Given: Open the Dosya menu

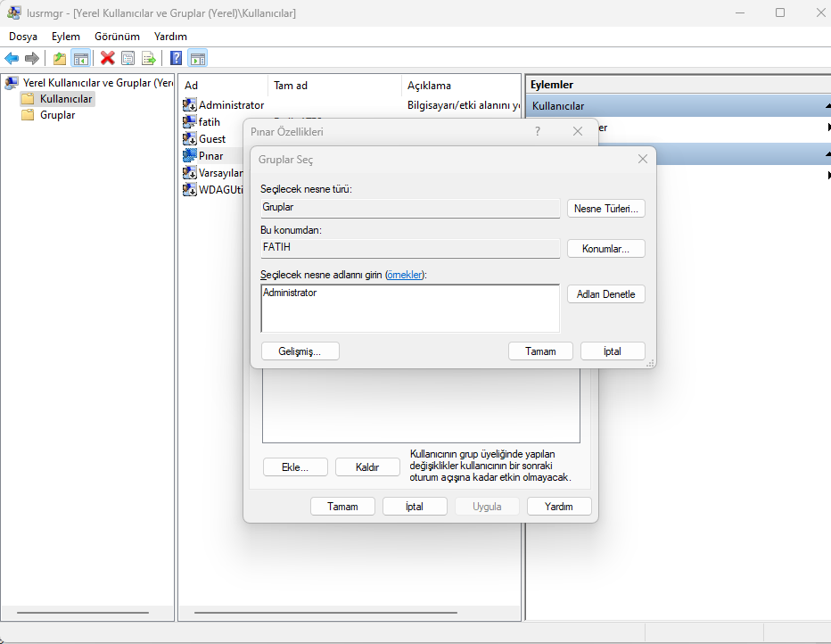Looking at the screenshot, I should click(23, 37).
